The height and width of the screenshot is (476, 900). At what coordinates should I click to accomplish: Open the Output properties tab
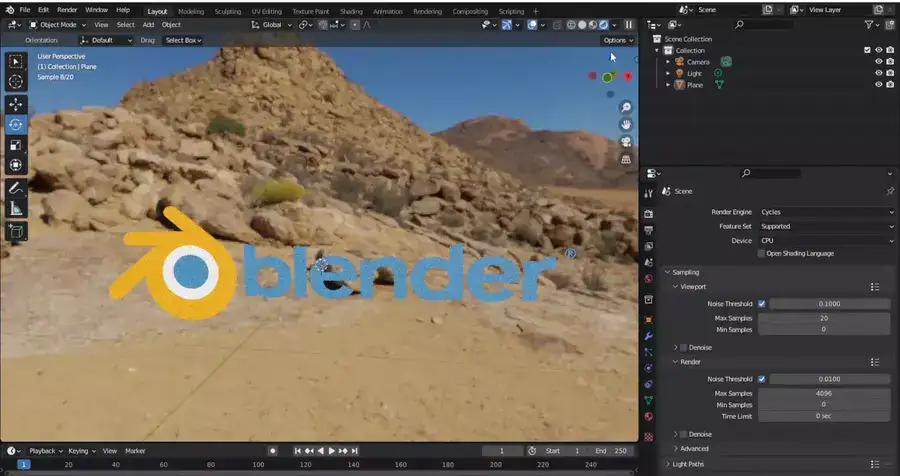[649, 230]
